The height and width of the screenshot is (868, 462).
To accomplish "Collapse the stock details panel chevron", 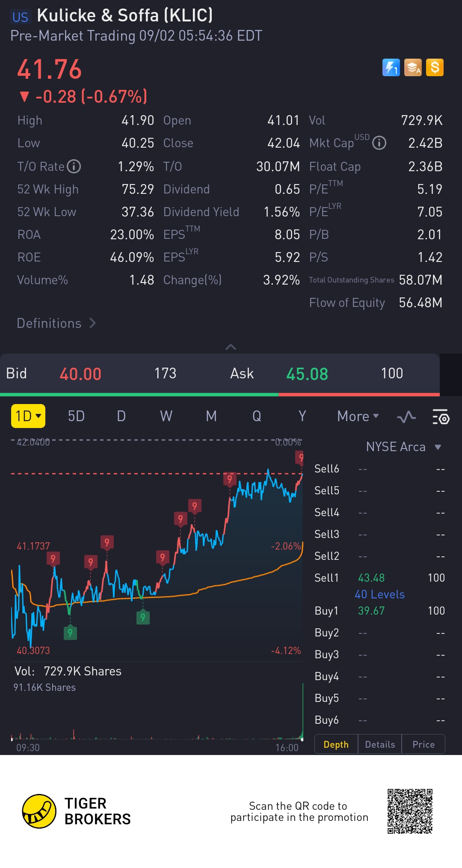I will [x=231, y=347].
